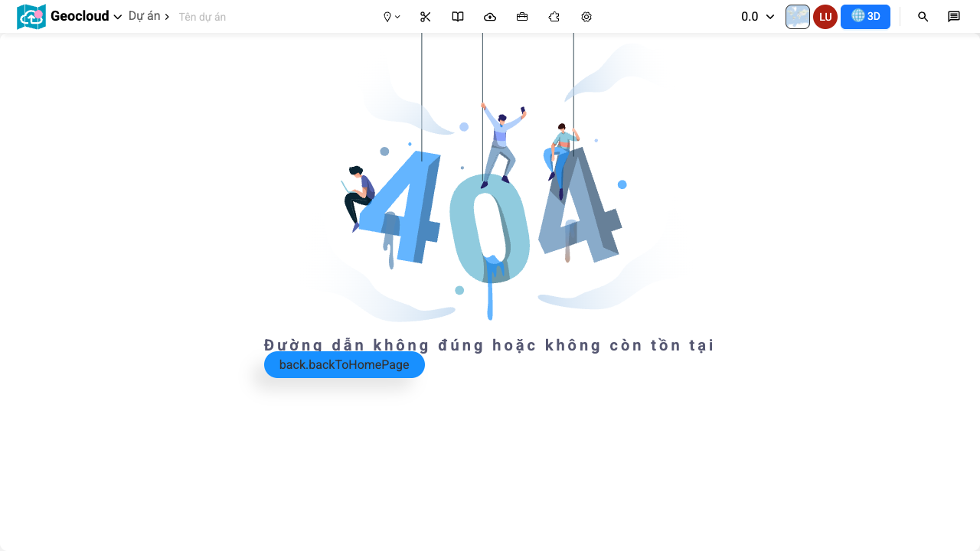Click the location marker tool
Image resolution: width=980 pixels, height=551 pixels.
pyautogui.click(x=387, y=16)
